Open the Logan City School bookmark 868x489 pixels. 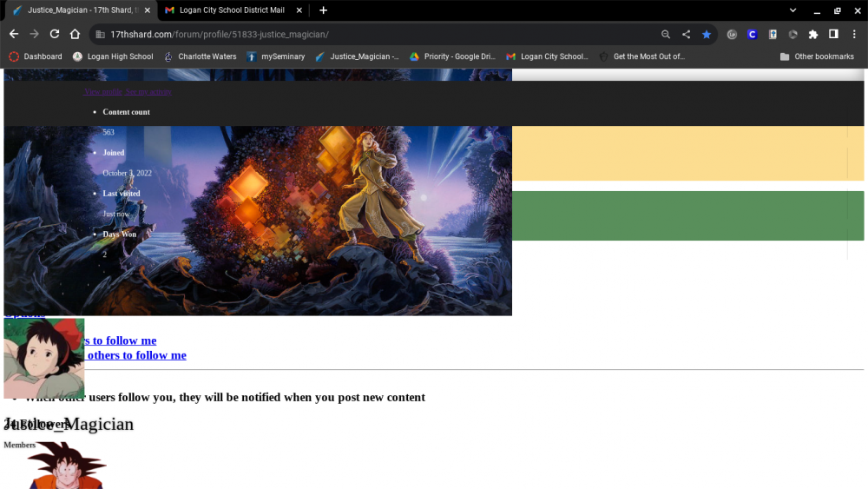pyautogui.click(x=547, y=56)
